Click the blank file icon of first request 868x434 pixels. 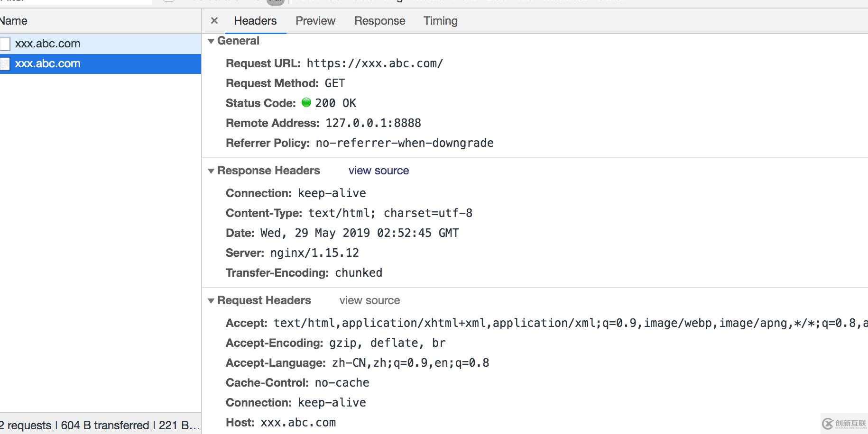point(5,44)
